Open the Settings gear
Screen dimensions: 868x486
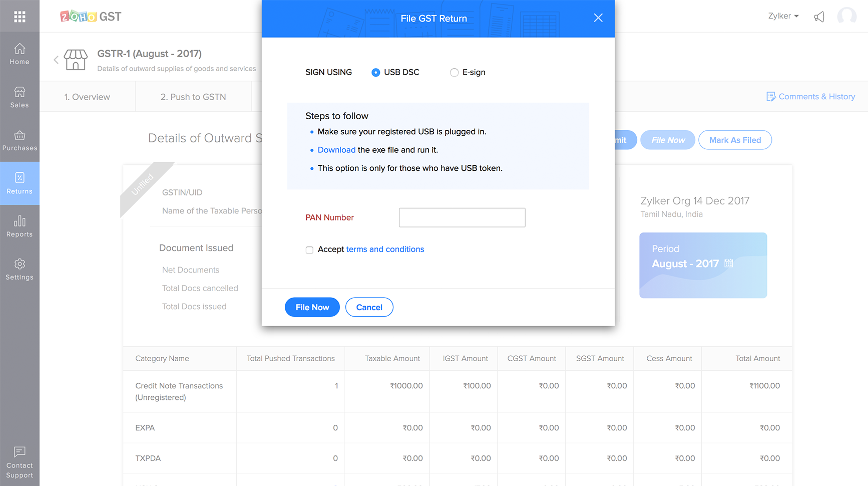(x=20, y=270)
